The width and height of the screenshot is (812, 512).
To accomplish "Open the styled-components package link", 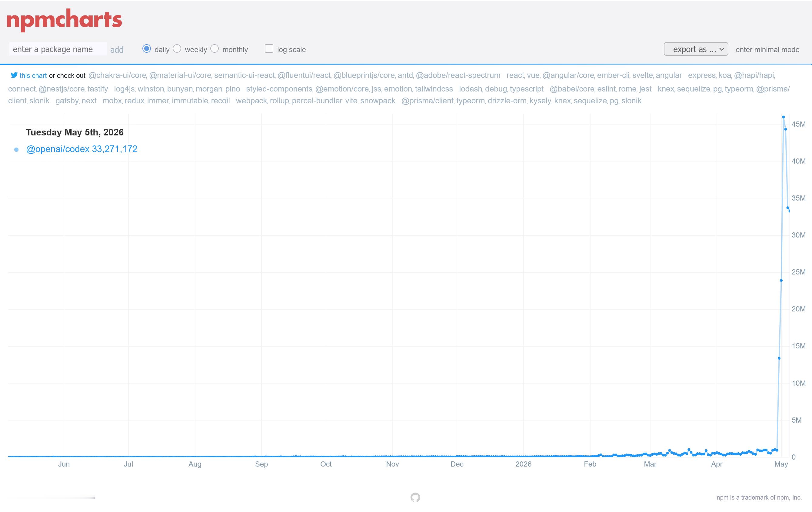I will coord(279,89).
